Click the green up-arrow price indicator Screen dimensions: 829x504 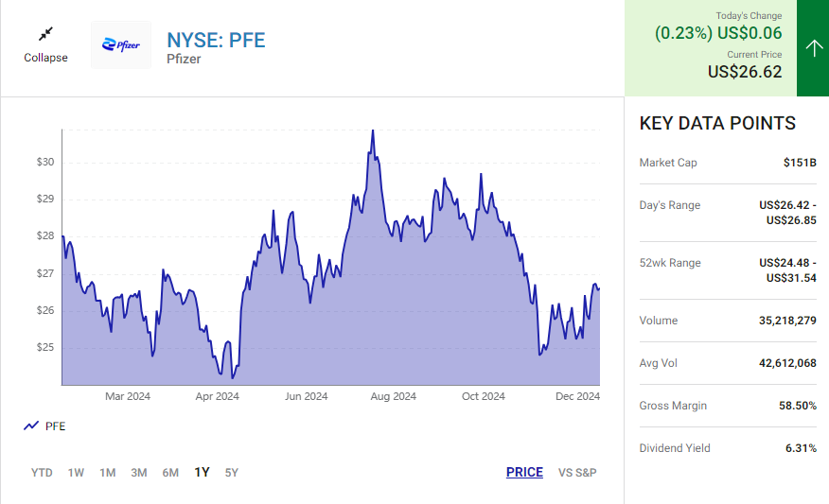(x=813, y=48)
